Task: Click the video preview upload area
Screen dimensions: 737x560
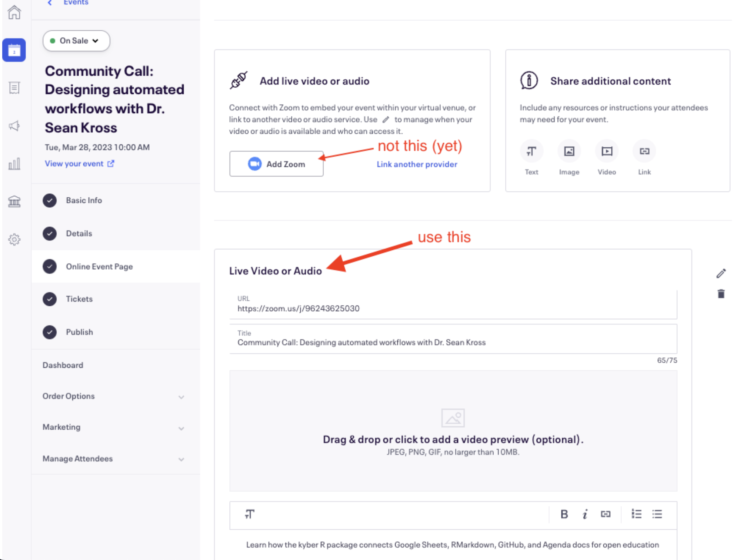Action: pos(453,431)
